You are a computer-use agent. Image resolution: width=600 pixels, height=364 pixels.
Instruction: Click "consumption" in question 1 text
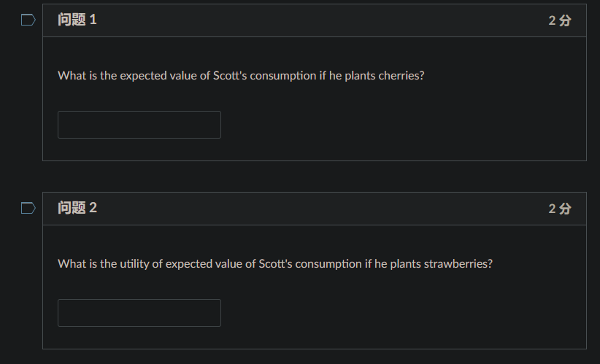point(283,76)
